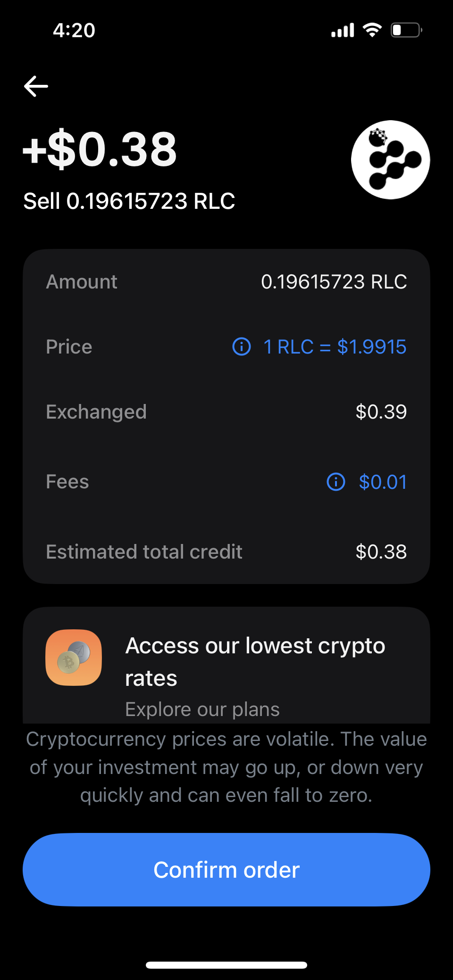The height and width of the screenshot is (980, 453).
Task: Tap the back arrow icon
Action: (x=36, y=86)
